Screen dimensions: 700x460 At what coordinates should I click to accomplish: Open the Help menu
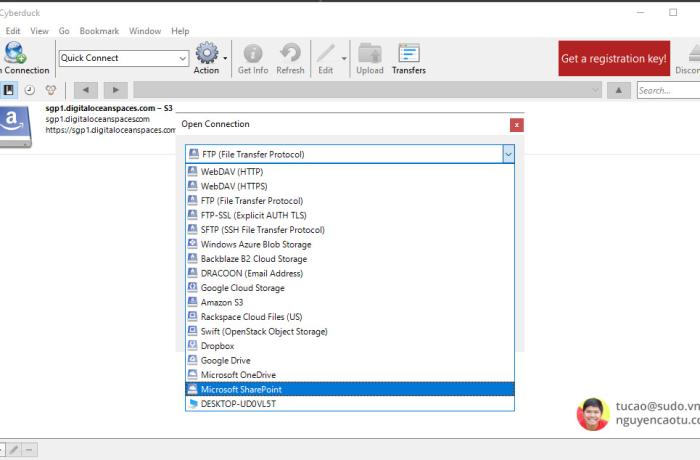tap(180, 31)
